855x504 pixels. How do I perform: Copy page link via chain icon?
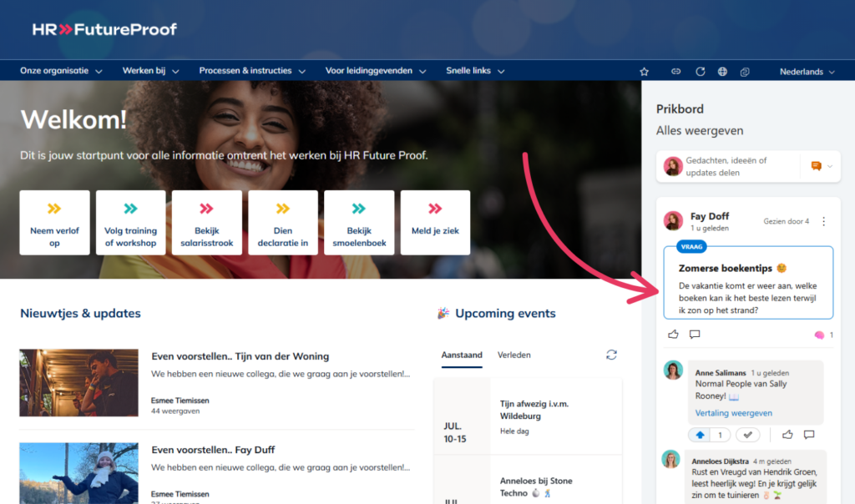tap(675, 72)
